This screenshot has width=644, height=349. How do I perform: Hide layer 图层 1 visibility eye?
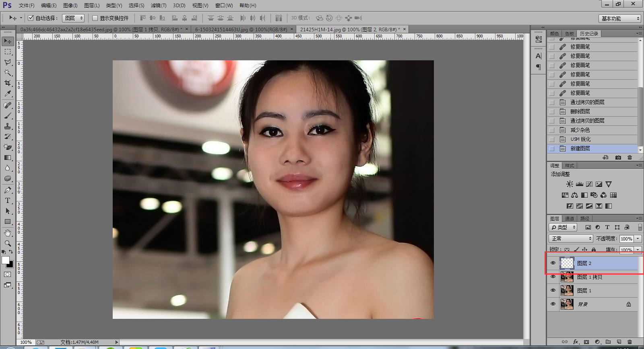click(x=553, y=290)
